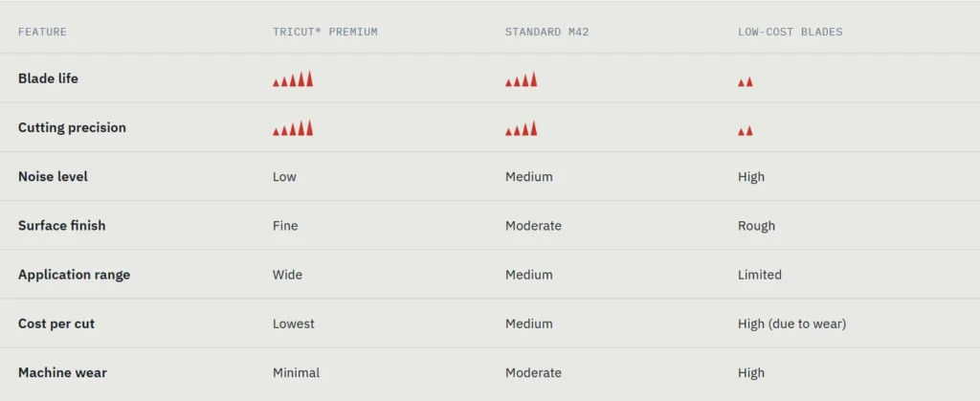Click the Surface finish row label
The height and width of the screenshot is (401, 980).
[x=62, y=226]
